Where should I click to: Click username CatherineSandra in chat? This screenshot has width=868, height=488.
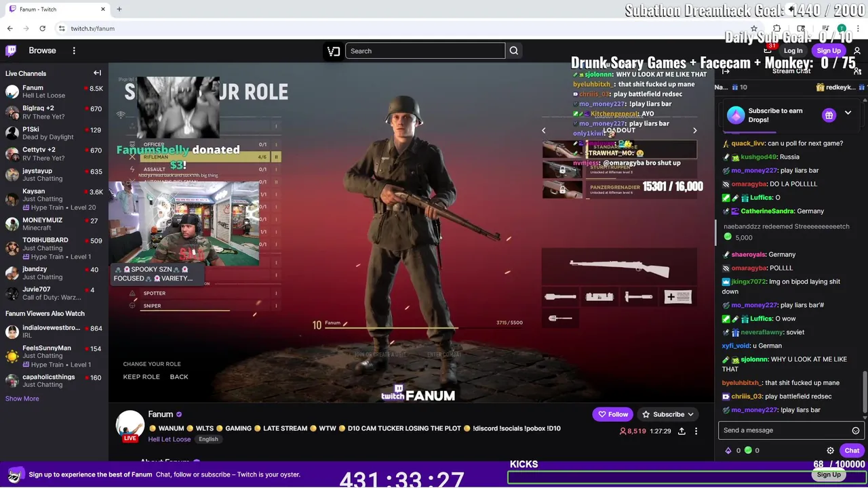(767, 211)
